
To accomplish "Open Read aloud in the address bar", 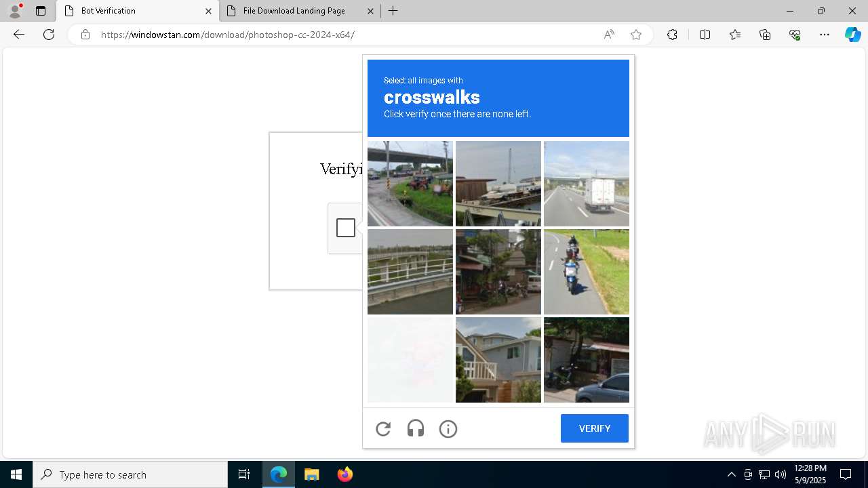I will click(x=609, y=35).
